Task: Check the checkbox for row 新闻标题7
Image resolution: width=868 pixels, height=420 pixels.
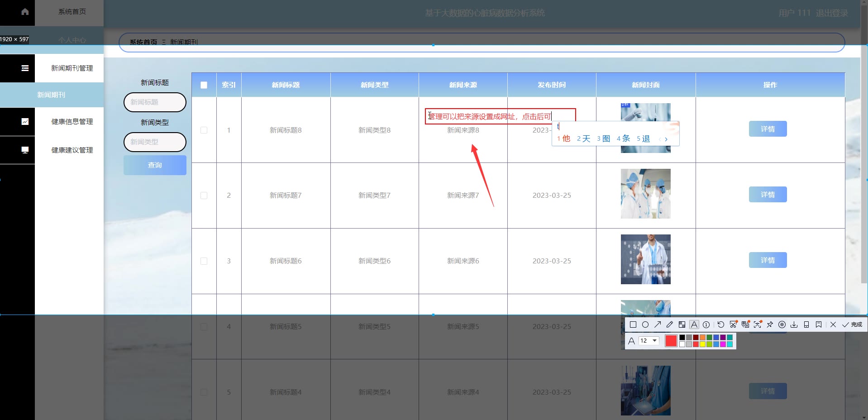Action: click(x=204, y=196)
